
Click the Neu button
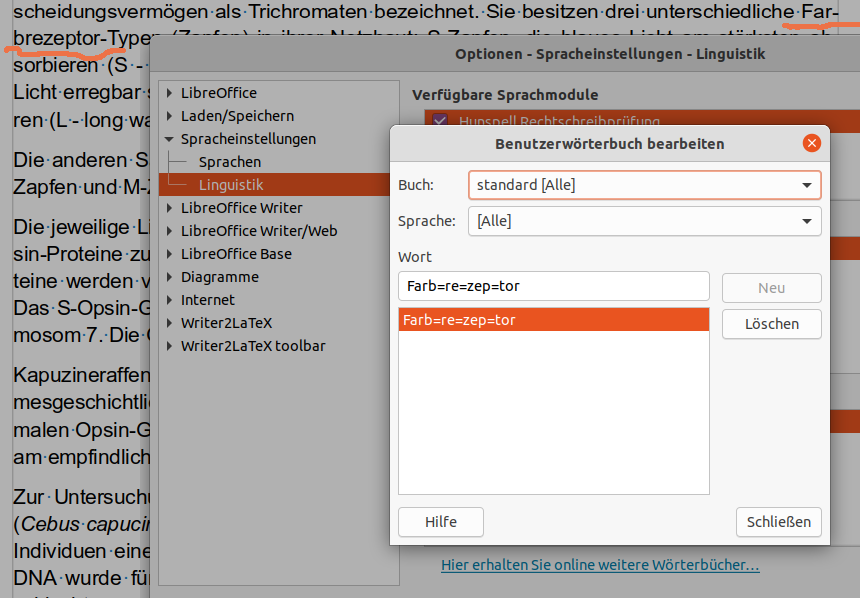[x=771, y=288]
